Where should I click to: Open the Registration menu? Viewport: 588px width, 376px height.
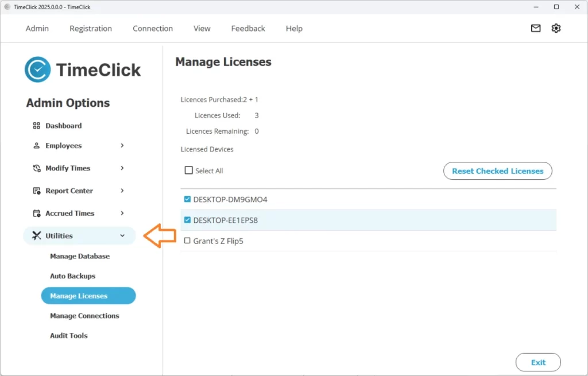[x=91, y=28]
